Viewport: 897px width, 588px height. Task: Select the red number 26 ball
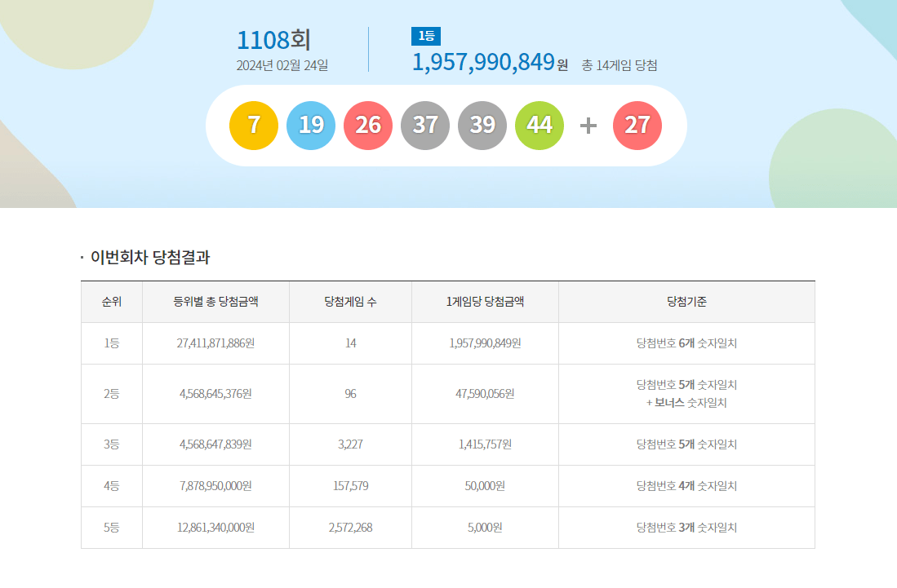click(368, 126)
